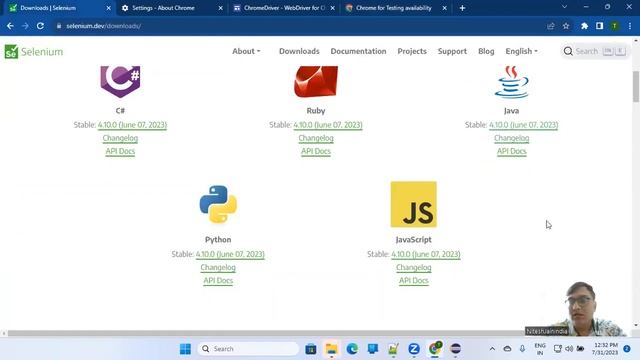Click the Windows taskbar Search box

point(248,349)
